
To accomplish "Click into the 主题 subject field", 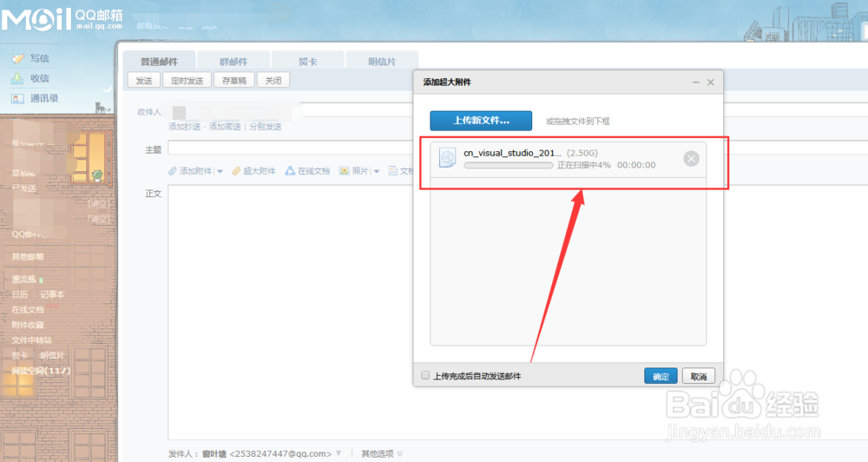I will [291, 148].
